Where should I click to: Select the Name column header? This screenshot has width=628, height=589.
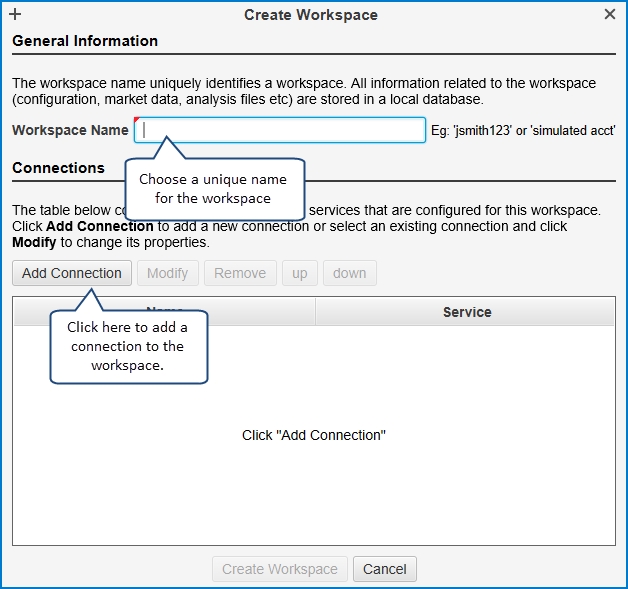(x=250, y=312)
